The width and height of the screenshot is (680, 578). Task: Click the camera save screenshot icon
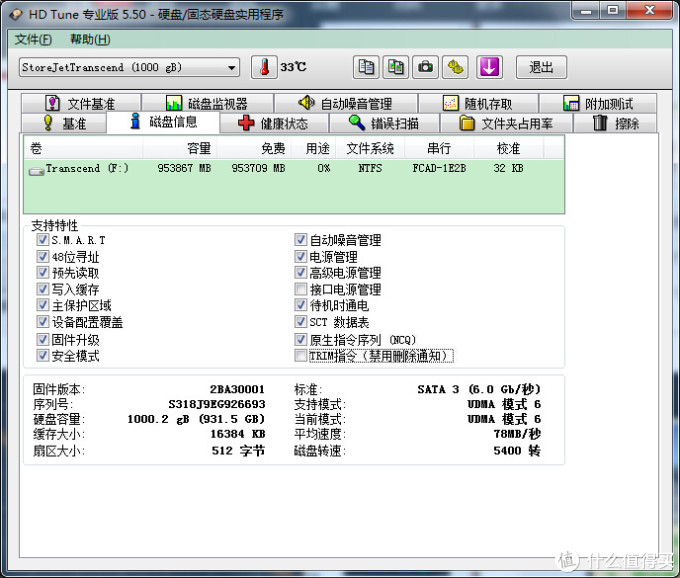(x=425, y=67)
